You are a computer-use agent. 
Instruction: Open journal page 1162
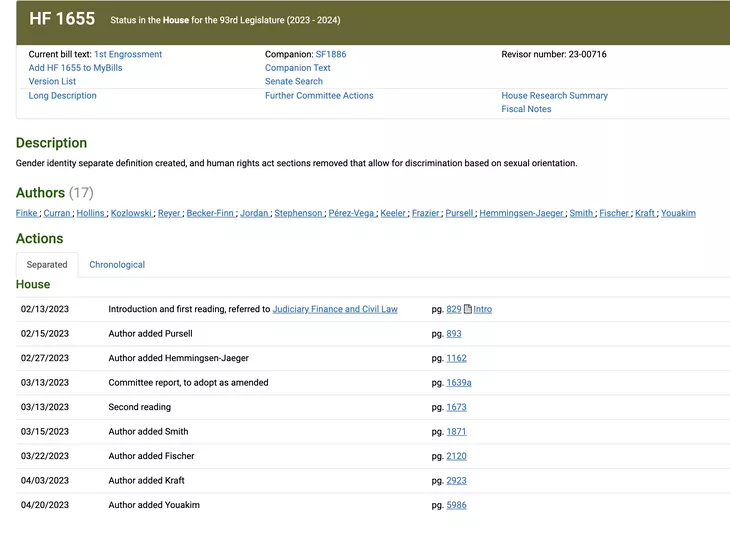(456, 358)
